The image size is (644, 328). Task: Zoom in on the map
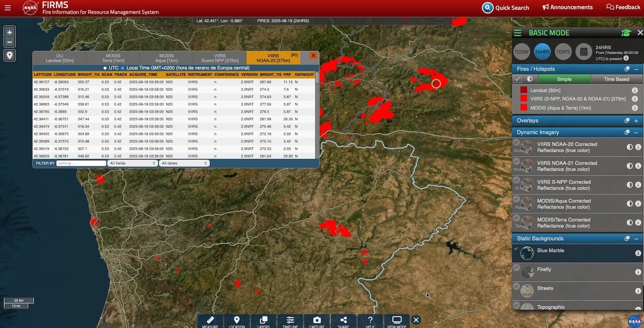9,32
